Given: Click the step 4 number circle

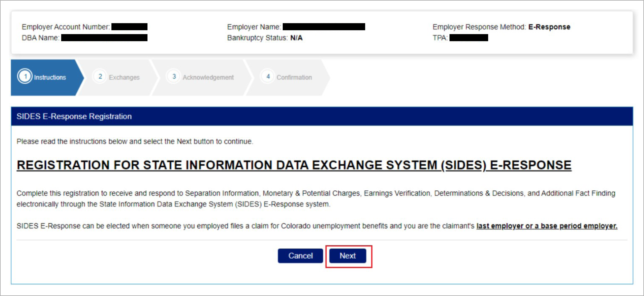Looking at the screenshot, I should click(x=268, y=77).
